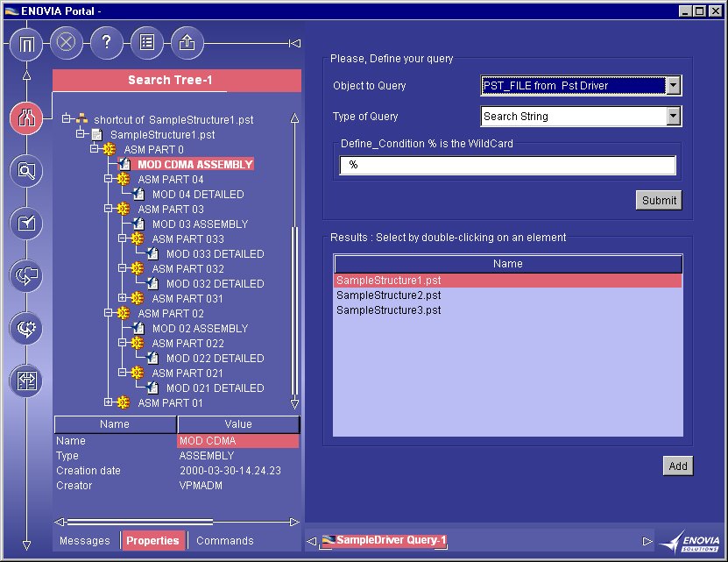
Task: Click previous tab arrow beside SampleDriver Query-1
Action: pos(312,541)
